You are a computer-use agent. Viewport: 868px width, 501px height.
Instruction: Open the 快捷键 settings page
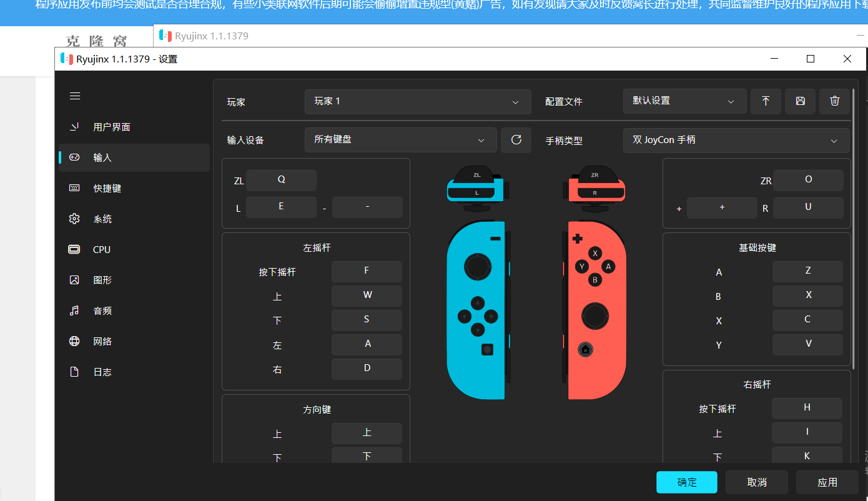pyautogui.click(x=134, y=188)
